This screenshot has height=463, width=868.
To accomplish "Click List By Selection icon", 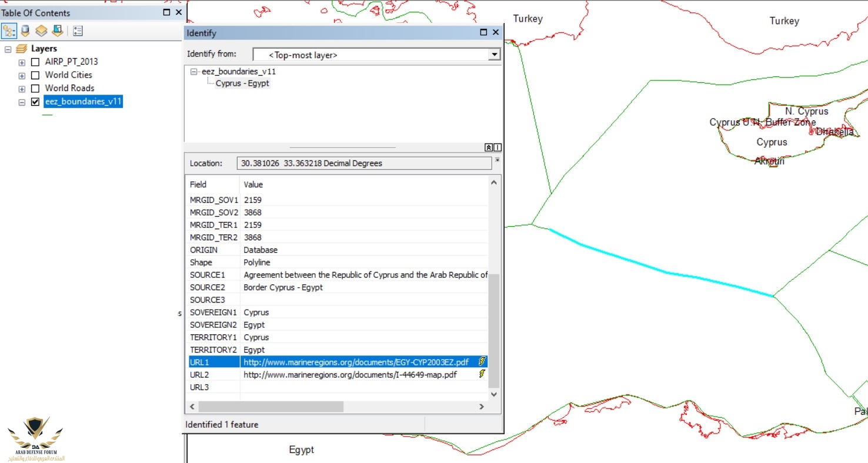I will [x=57, y=31].
